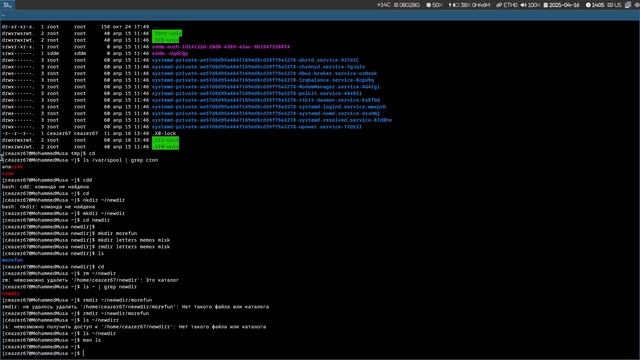Click the .X0-lock file entry
Screen dimensions: 640x360
(164, 133)
